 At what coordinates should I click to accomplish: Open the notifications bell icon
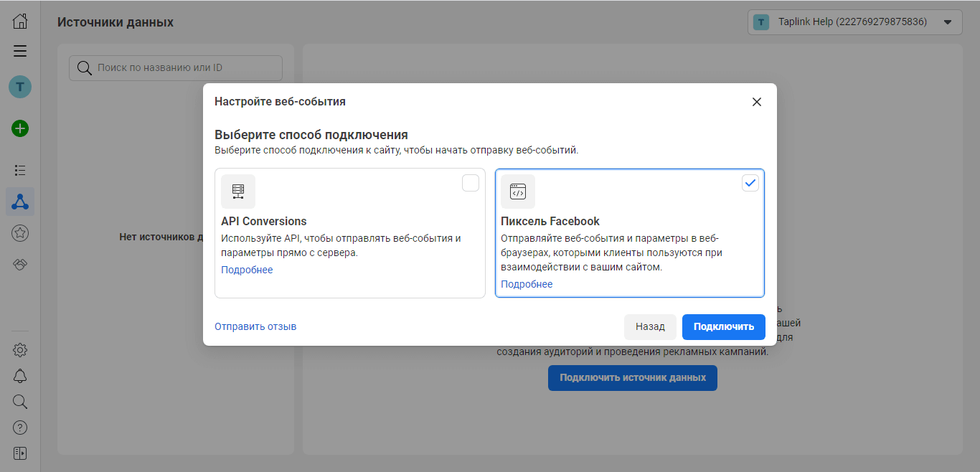point(20,376)
